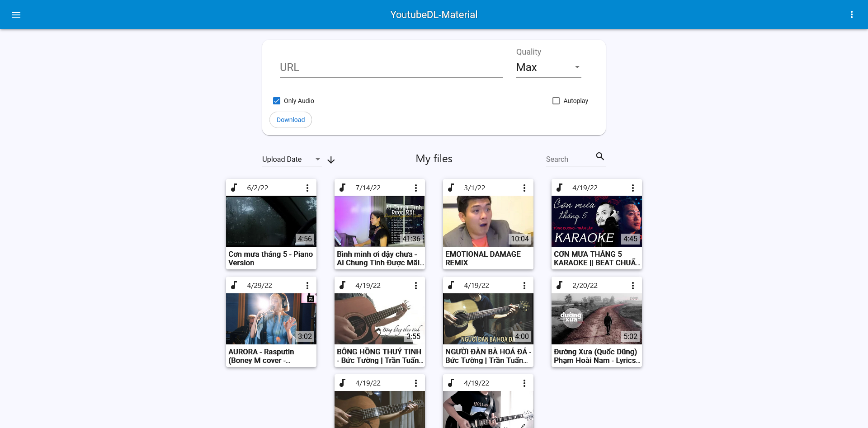Open options menu of bottom-row electric guitar card
The height and width of the screenshot is (428, 868).
point(524,383)
